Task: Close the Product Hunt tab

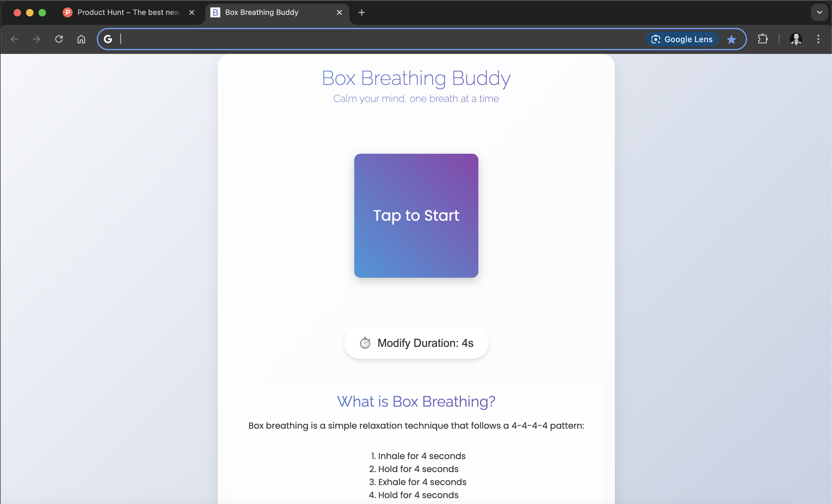Action: pos(191,12)
